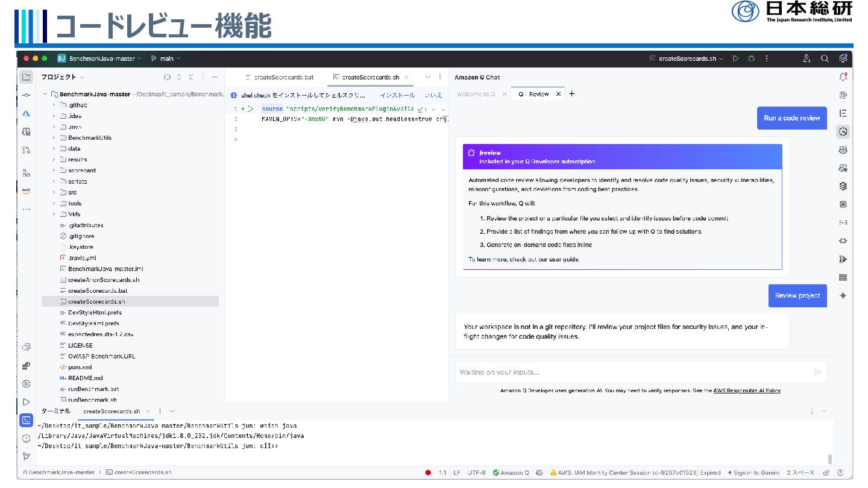This screenshot has width=868, height=488.
Task: Click Select Opened File target icon
Action: click(x=168, y=77)
